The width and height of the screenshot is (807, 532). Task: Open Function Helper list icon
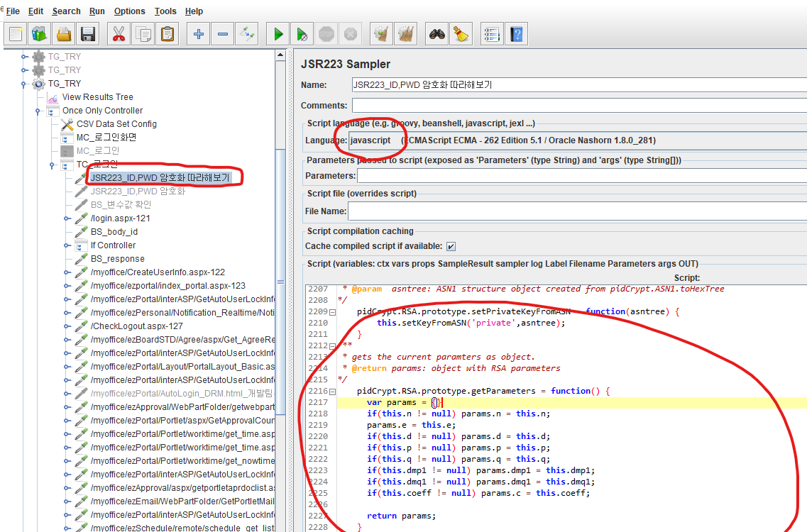click(x=492, y=35)
